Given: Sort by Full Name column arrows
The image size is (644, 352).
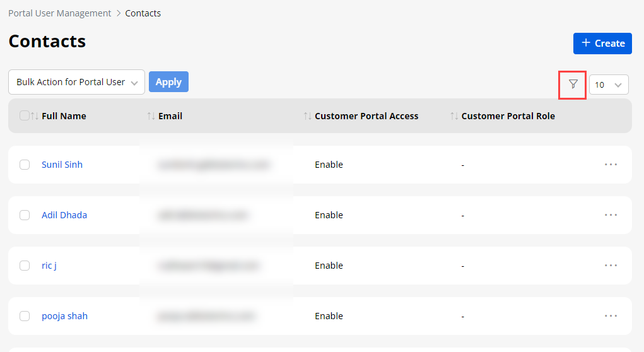Looking at the screenshot, I should [x=35, y=116].
